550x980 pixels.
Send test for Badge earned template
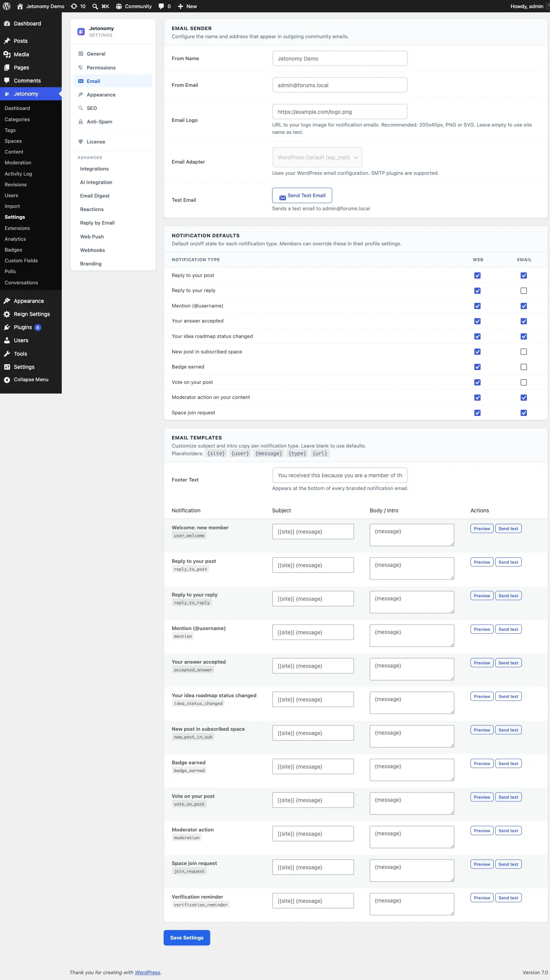point(508,764)
